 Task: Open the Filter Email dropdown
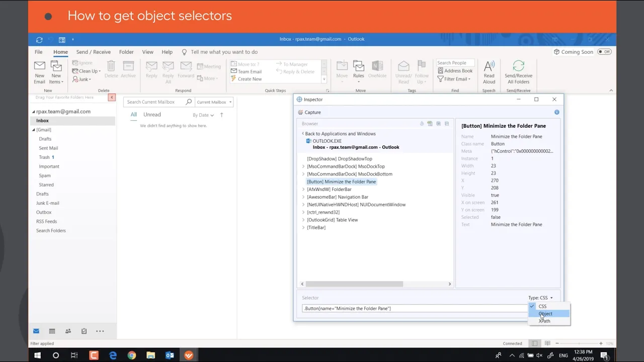pos(454,79)
